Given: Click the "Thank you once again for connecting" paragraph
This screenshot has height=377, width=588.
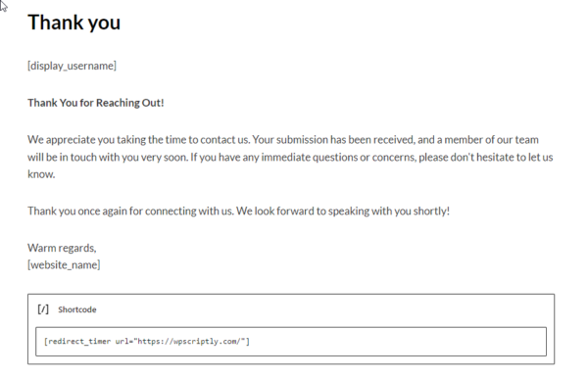Looking at the screenshot, I should [130, 211].
